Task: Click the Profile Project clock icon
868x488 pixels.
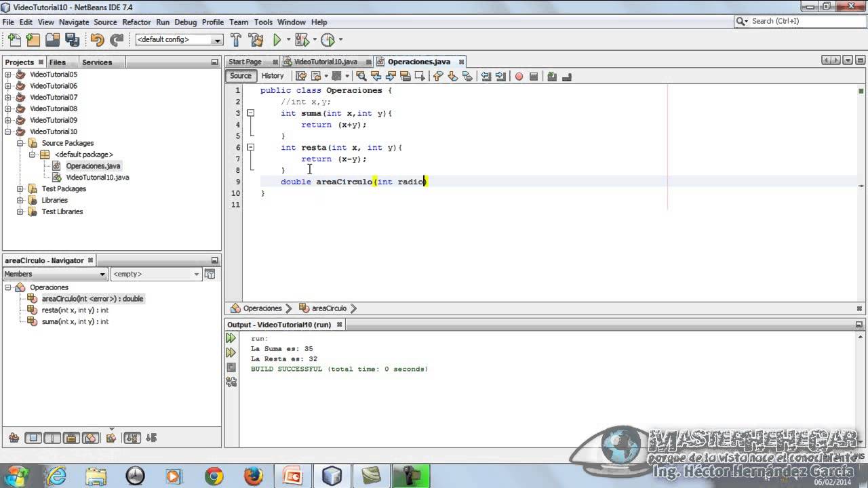Action: (x=328, y=40)
